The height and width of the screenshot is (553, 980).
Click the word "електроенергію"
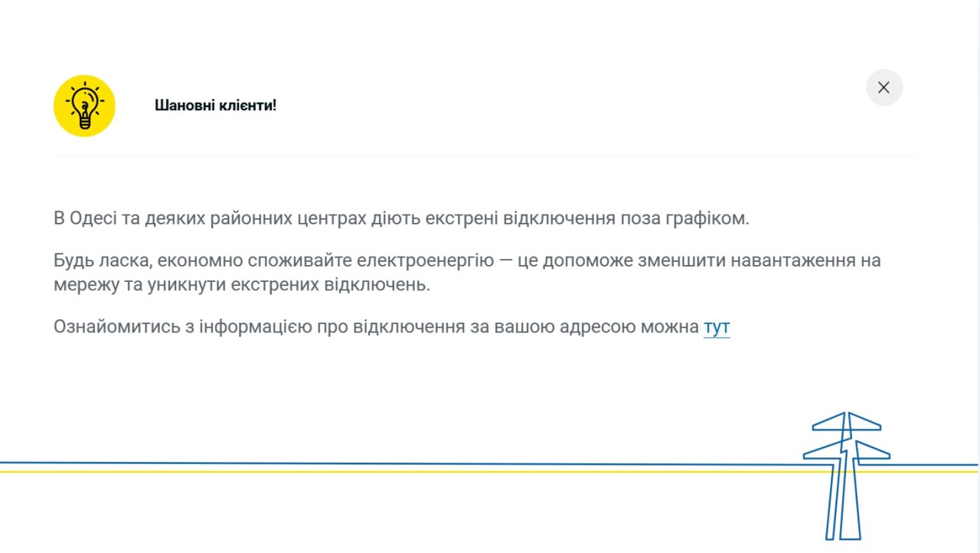coord(427,260)
